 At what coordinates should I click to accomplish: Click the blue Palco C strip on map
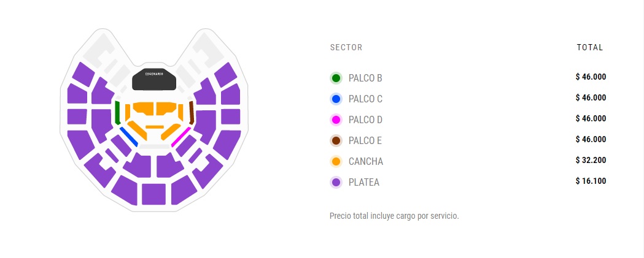(x=128, y=137)
